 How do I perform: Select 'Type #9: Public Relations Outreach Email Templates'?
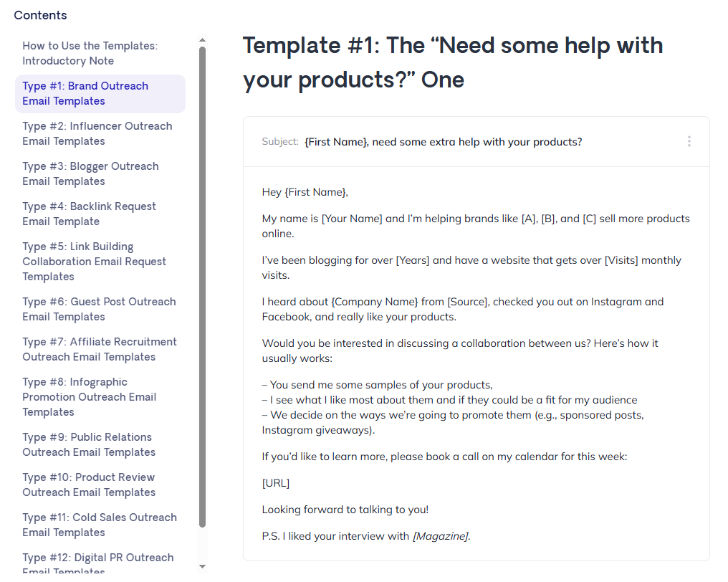point(89,444)
